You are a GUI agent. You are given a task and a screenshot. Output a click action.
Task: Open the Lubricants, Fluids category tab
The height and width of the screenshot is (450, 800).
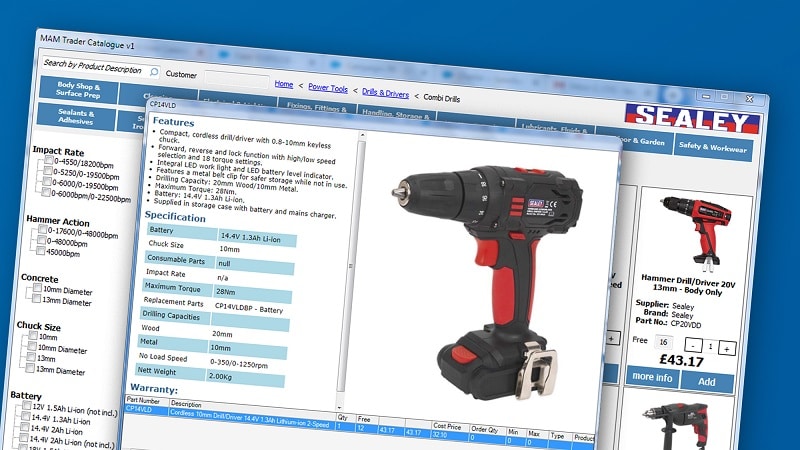(555, 129)
